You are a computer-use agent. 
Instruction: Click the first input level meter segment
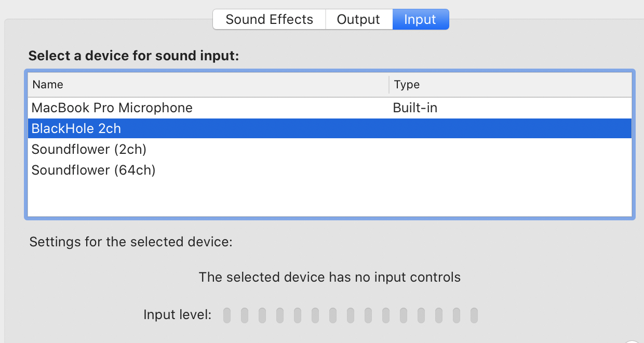click(227, 315)
